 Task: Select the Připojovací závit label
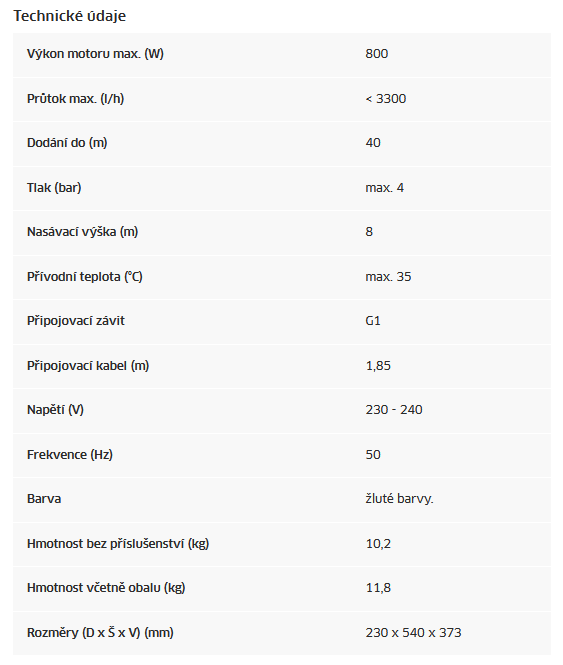76,321
